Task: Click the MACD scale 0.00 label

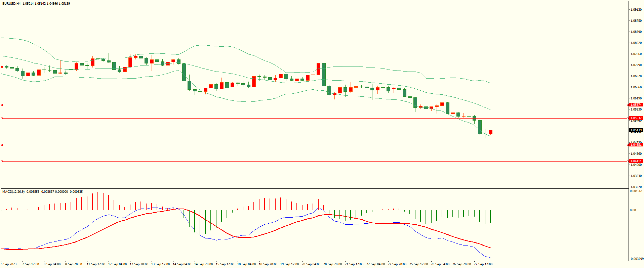Action: tap(633, 210)
